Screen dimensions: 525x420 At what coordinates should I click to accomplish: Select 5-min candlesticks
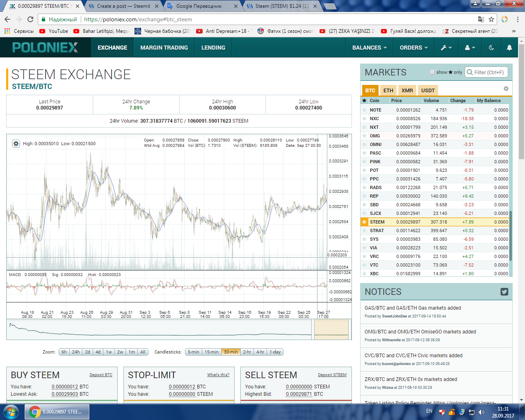pos(193,352)
